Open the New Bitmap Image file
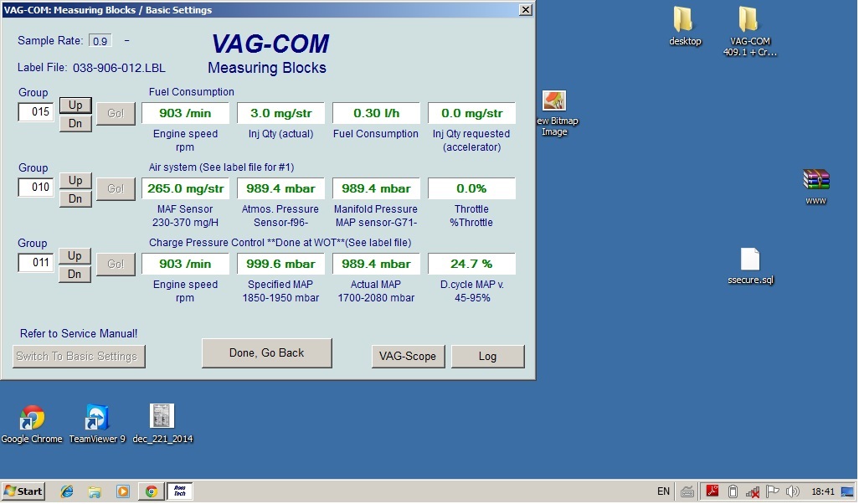859x504 pixels. pyautogui.click(x=554, y=102)
